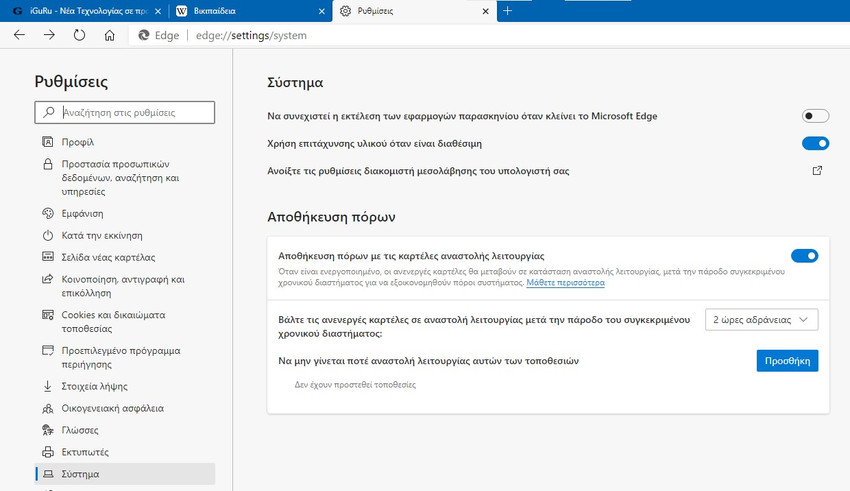Click the Εμφάνιση palette icon
This screenshot has width=850, height=491.
pyautogui.click(x=48, y=214)
